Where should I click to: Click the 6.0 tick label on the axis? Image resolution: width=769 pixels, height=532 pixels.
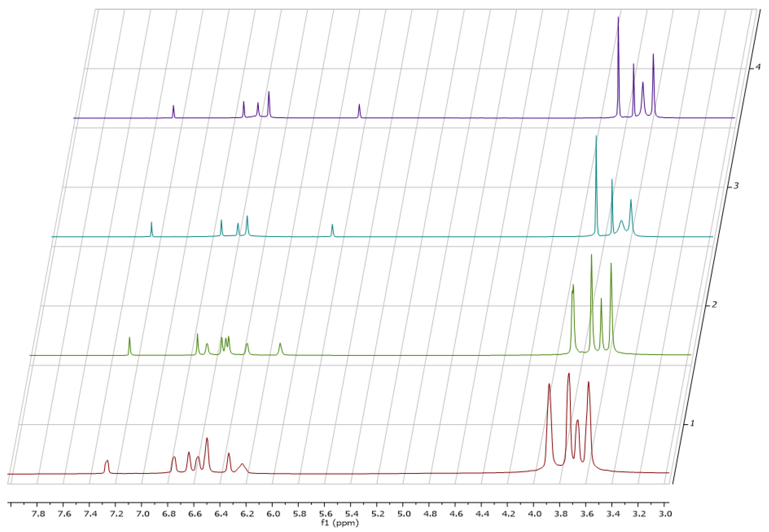[x=273, y=514]
